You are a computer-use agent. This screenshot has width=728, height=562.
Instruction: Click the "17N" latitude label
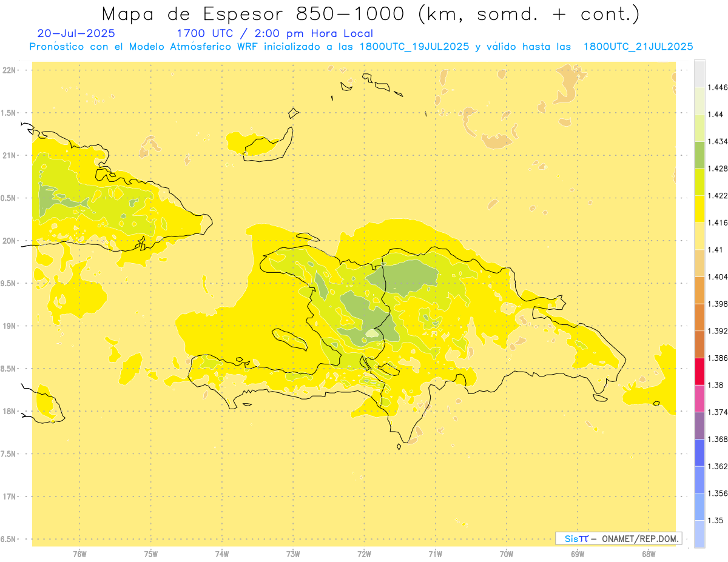pyautogui.click(x=9, y=497)
